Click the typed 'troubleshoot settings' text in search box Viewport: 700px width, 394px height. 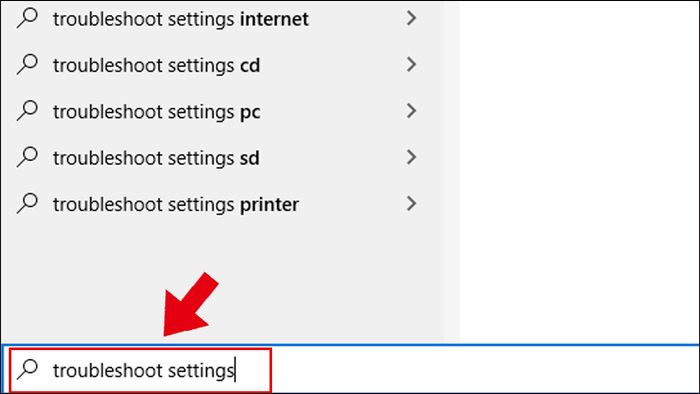click(x=143, y=371)
